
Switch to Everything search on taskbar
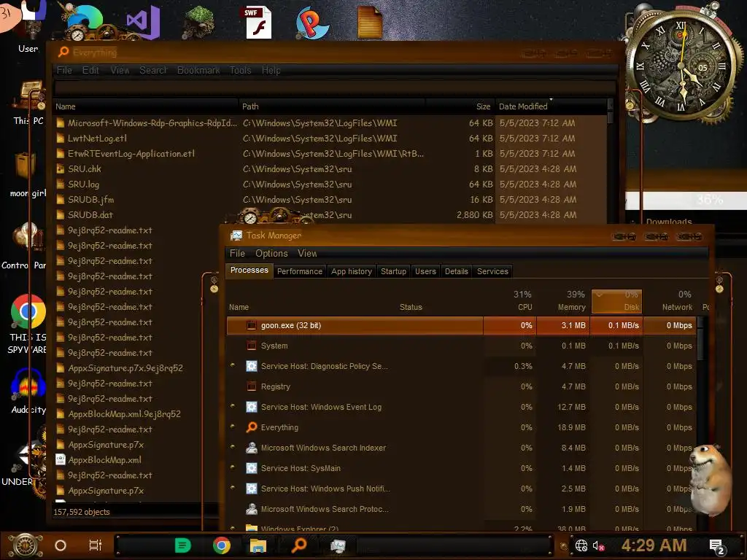298,545
